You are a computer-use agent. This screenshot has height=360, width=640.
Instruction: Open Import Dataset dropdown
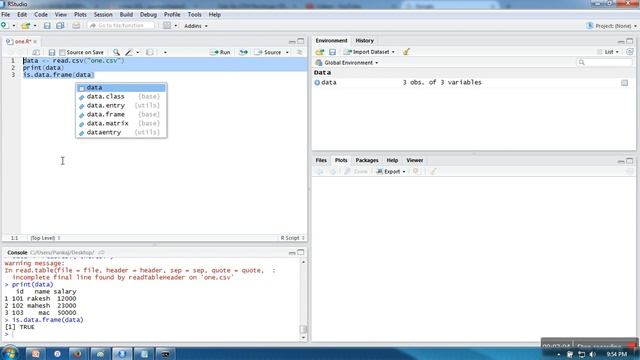coord(369,52)
